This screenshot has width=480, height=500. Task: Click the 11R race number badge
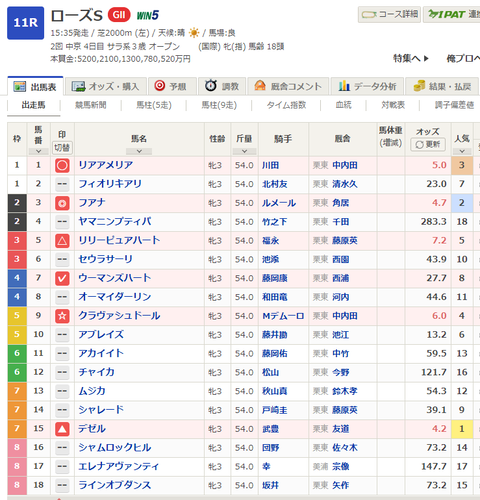click(26, 23)
